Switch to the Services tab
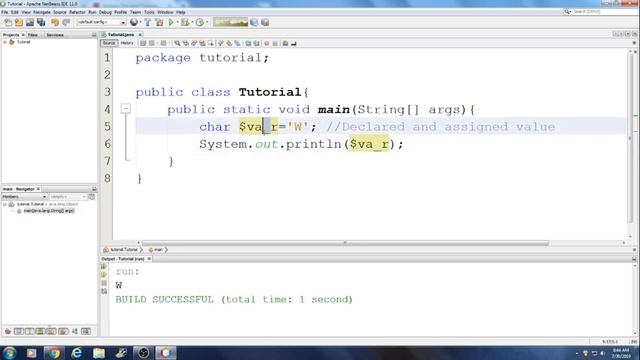 pos(55,35)
